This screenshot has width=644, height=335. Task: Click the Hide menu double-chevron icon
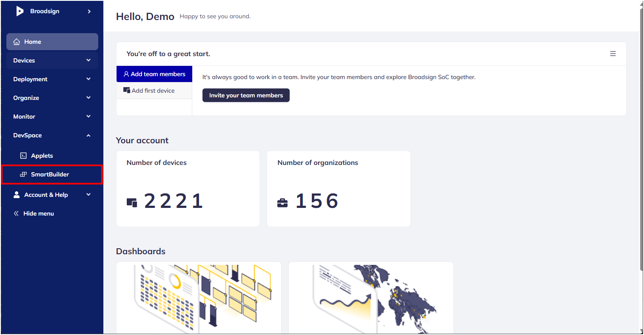click(x=16, y=213)
